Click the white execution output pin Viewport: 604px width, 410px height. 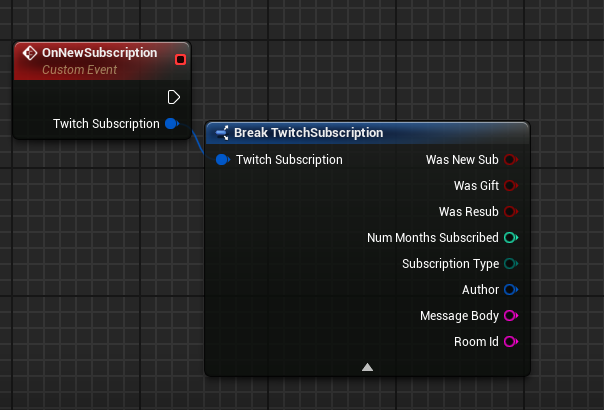pyautogui.click(x=174, y=97)
